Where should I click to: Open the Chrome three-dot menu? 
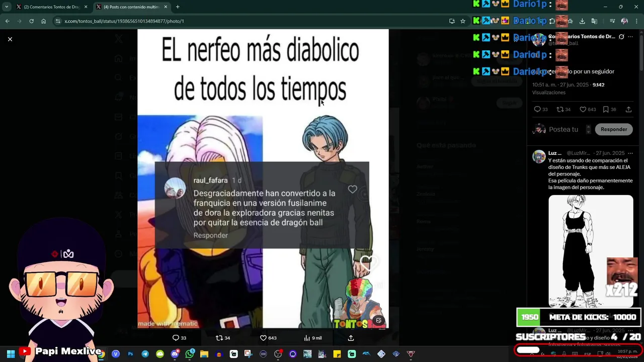tap(636, 21)
